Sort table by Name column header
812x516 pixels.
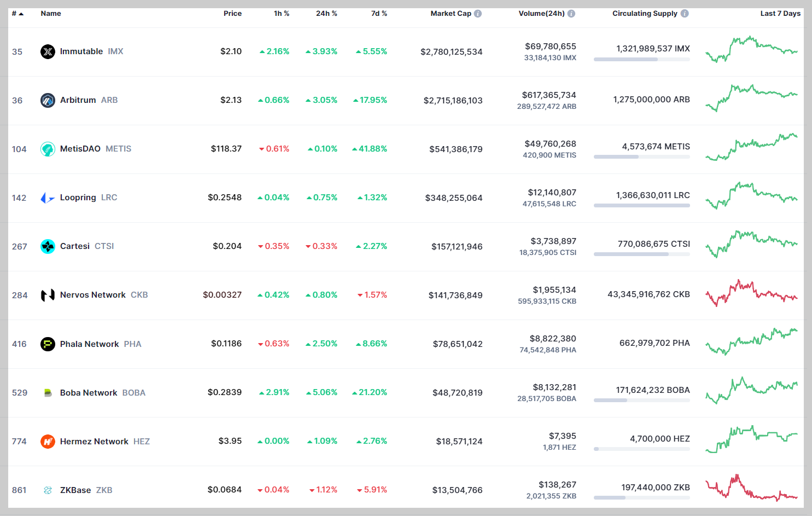(51, 13)
